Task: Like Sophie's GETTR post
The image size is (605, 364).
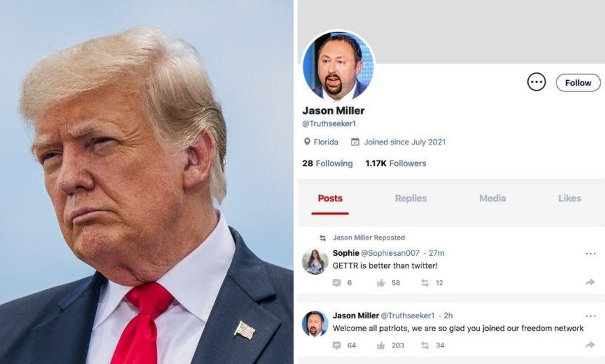Action: click(381, 283)
